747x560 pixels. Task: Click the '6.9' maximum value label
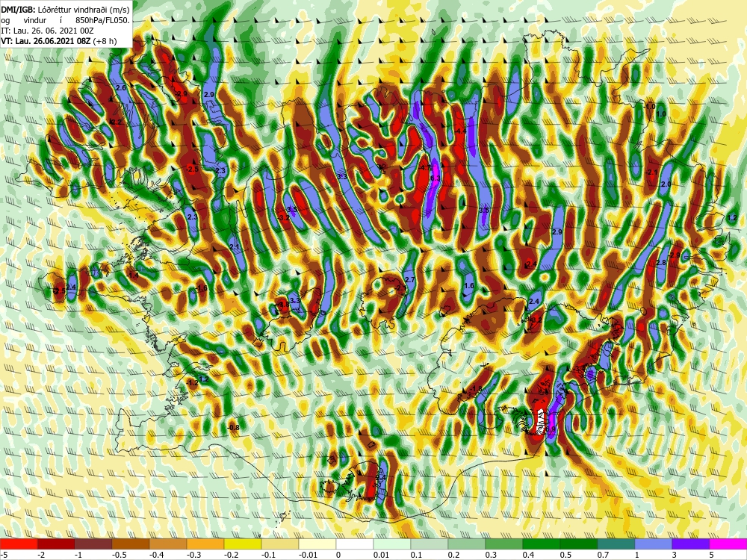[551, 429]
